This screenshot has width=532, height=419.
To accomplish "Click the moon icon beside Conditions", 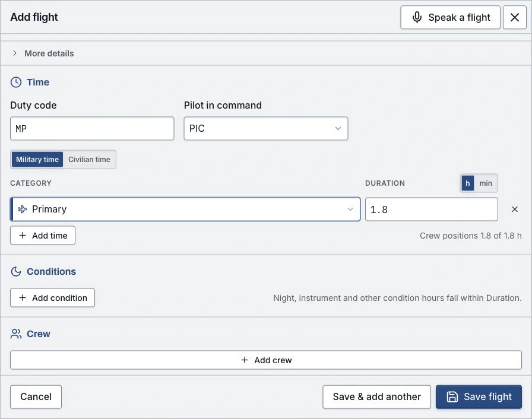I will tap(16, 272).
